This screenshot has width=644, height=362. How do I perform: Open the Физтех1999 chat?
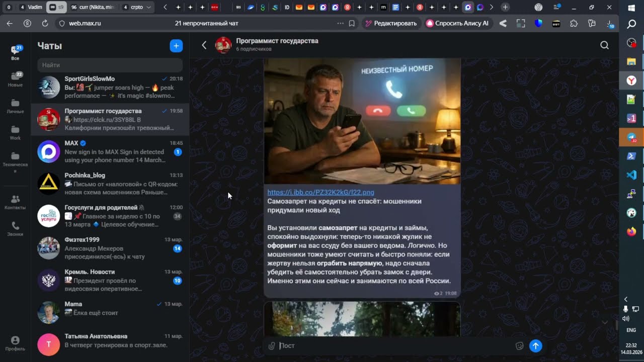point(110,248)
